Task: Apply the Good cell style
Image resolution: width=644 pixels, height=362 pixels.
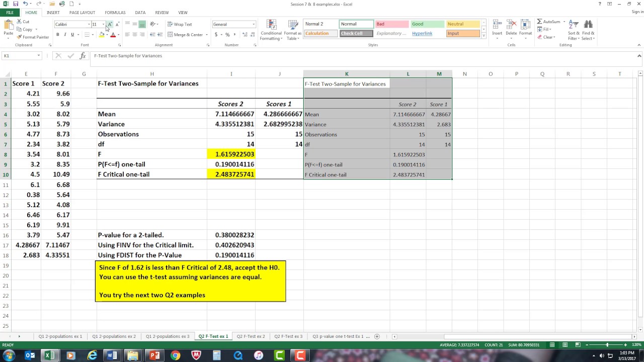Action: click(x=427, y=24)
